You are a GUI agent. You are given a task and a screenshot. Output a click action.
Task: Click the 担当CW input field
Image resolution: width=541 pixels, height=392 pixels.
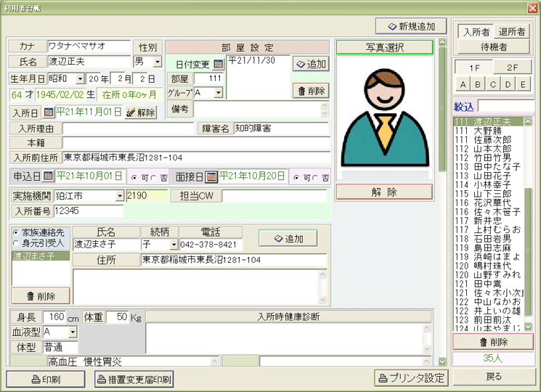tap(274, 196)
